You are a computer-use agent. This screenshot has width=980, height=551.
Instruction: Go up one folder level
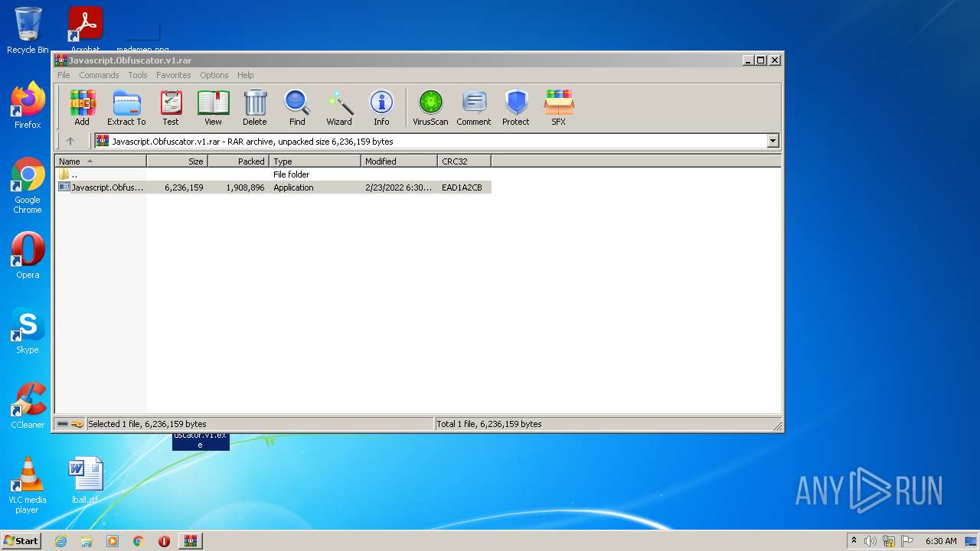(70, 141)
